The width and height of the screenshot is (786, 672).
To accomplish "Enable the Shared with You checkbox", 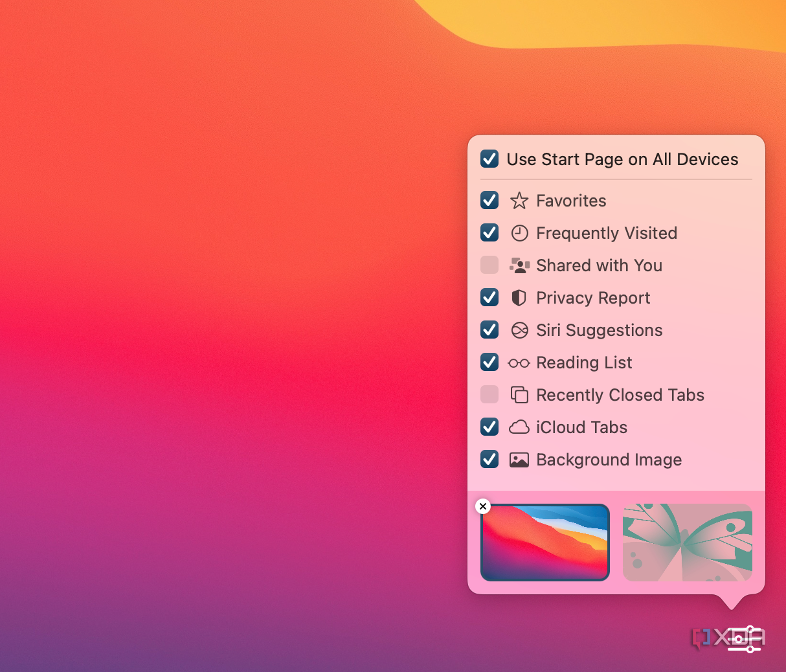I will click(x=489, y=265).
